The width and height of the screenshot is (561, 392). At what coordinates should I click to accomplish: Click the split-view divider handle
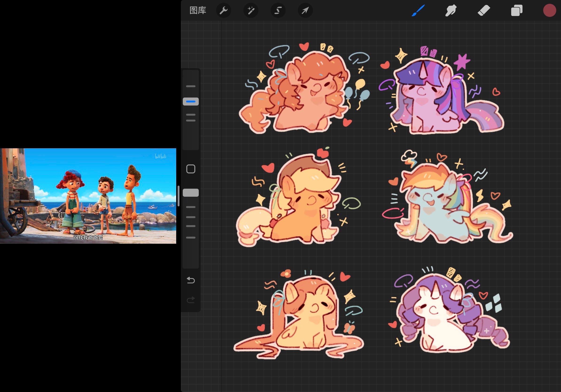coord(179,196)
